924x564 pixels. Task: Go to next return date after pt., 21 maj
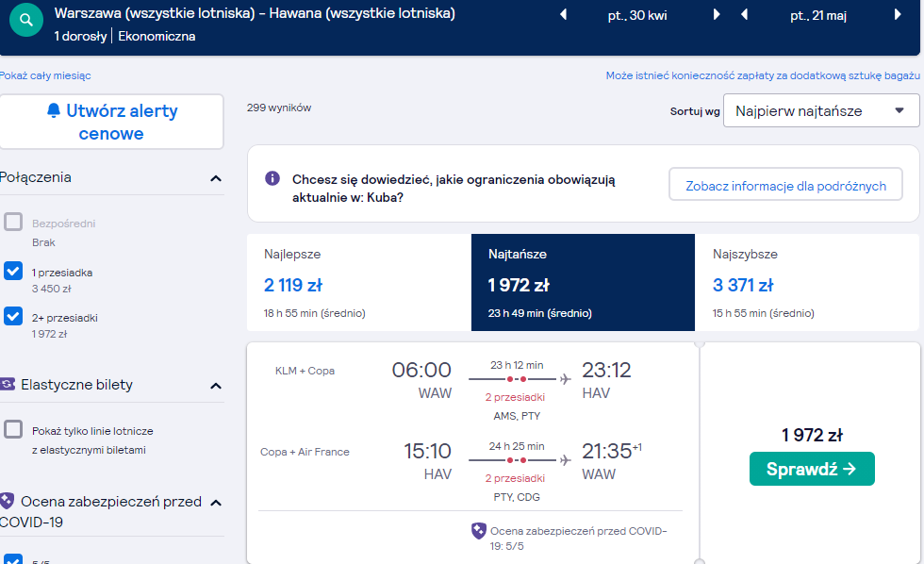pyautogui.click(x=898, y=14)
